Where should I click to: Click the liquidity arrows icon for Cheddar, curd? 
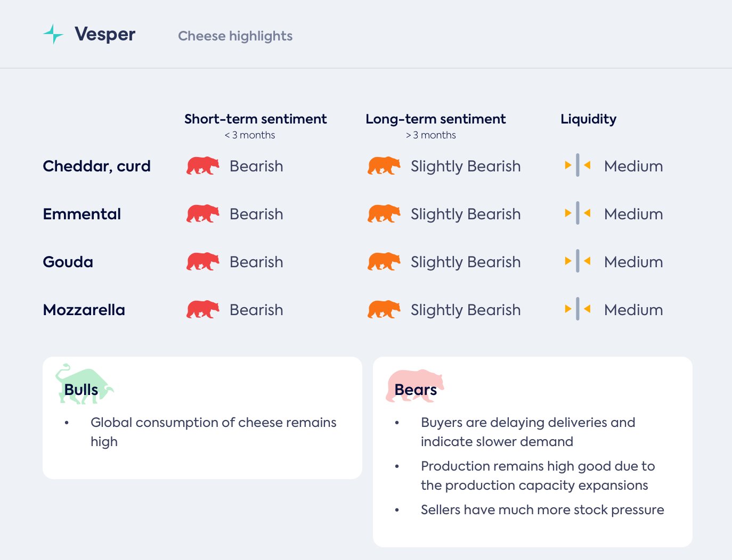point(578,166)
